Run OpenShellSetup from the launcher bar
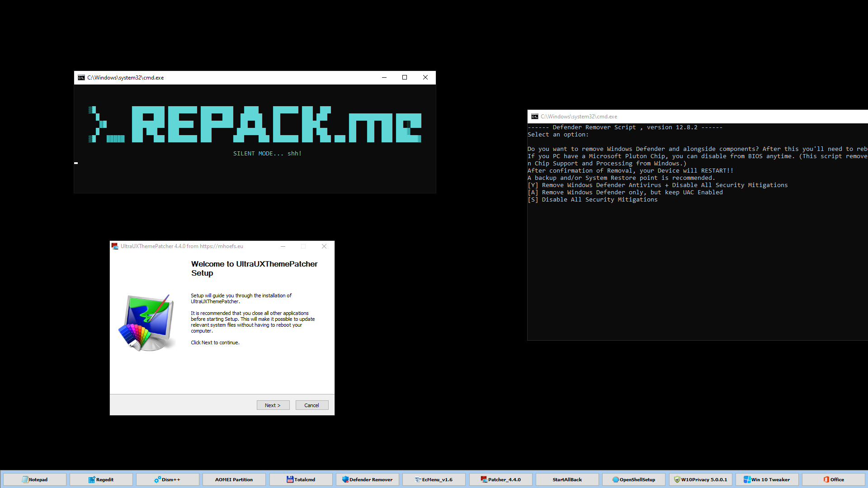This screenshot has width=868, height=488. (x=634, y=479)
